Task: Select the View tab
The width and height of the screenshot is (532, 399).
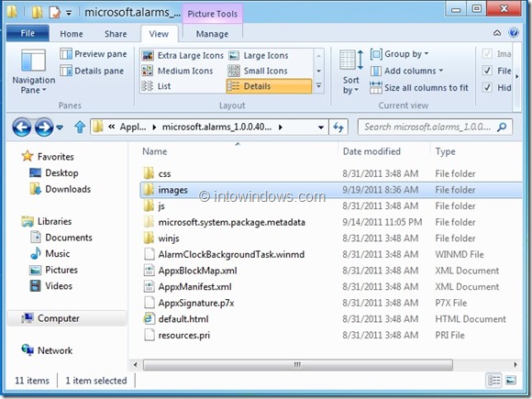Action: [159, 34]
